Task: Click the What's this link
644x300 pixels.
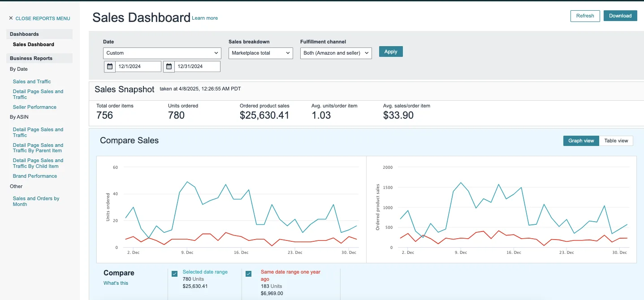Action: (x=116, y=283)
